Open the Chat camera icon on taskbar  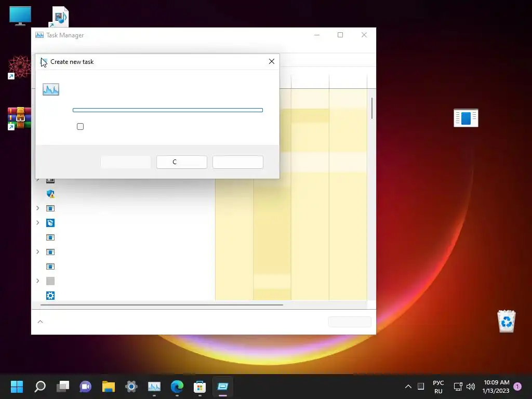coord(86,387)
